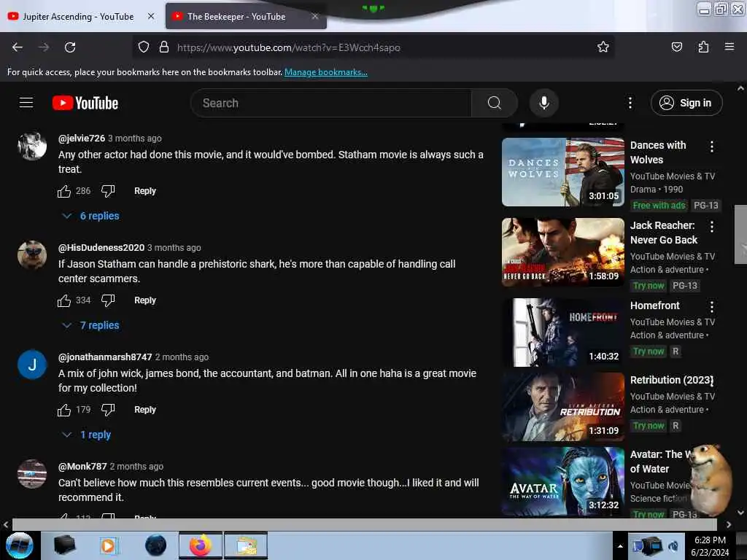The width and height of the screenshot is (747, 560).
Task: Click the search magnifier button
Action: coord(494,103)
